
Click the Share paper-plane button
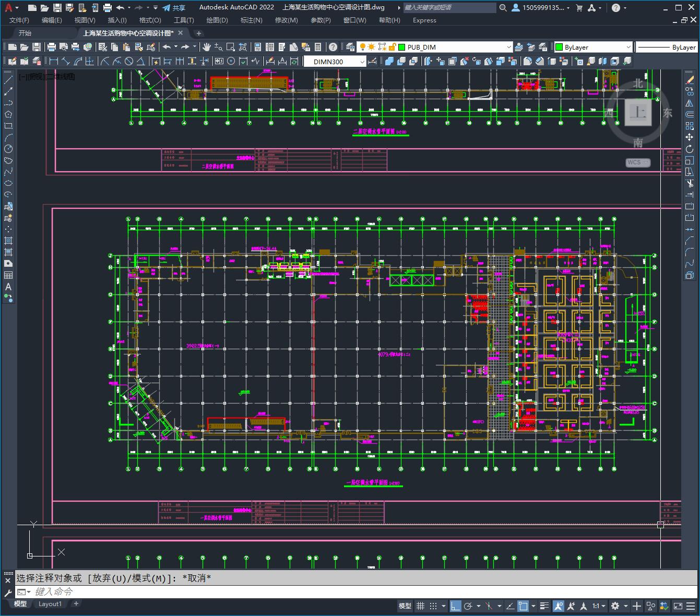174,8
